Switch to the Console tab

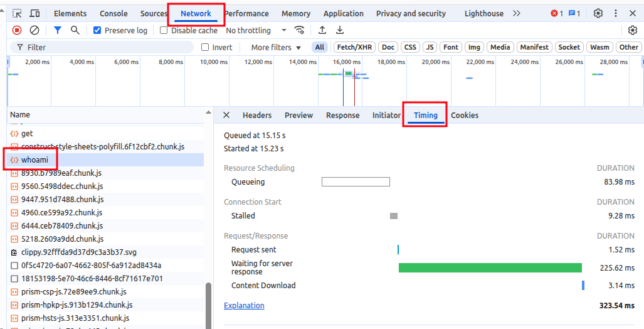pos(113,13)
